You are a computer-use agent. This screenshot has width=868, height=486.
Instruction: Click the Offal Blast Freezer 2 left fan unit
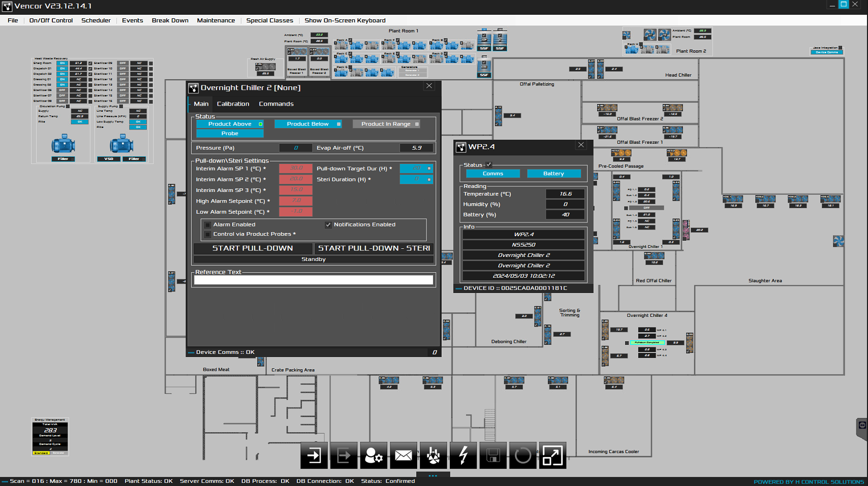click(607, 108)
